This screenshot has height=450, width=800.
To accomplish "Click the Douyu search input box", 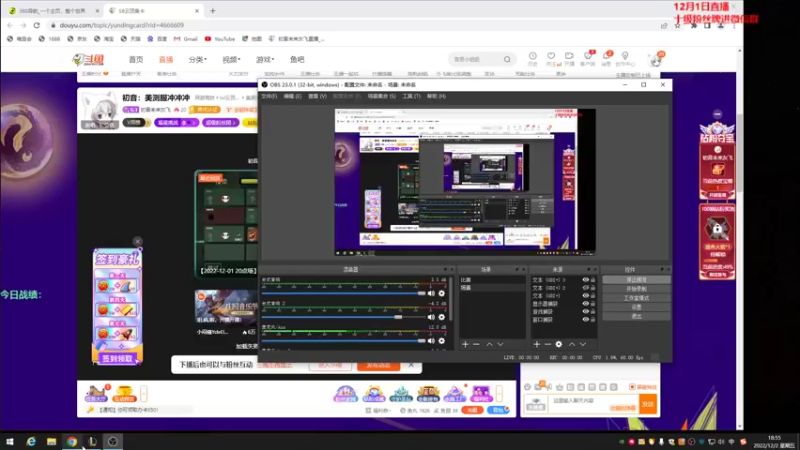I will [476, 60].
